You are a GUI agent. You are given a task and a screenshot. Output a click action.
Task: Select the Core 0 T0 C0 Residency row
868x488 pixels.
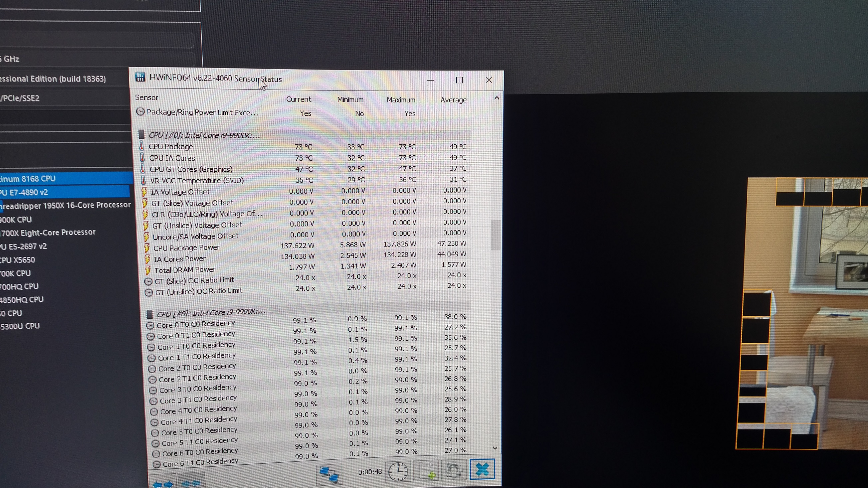(195, 324)
